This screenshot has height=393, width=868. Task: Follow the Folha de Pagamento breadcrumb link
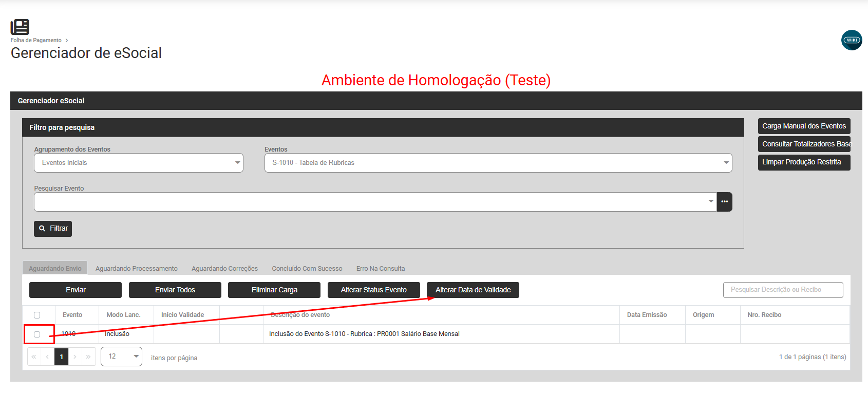[36, 40]
